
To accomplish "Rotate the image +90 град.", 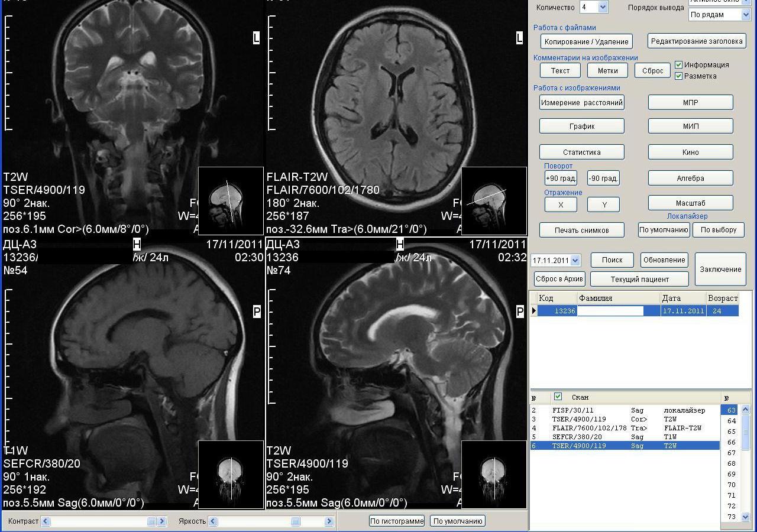I will pyautogui.click(x=561, y=178).
